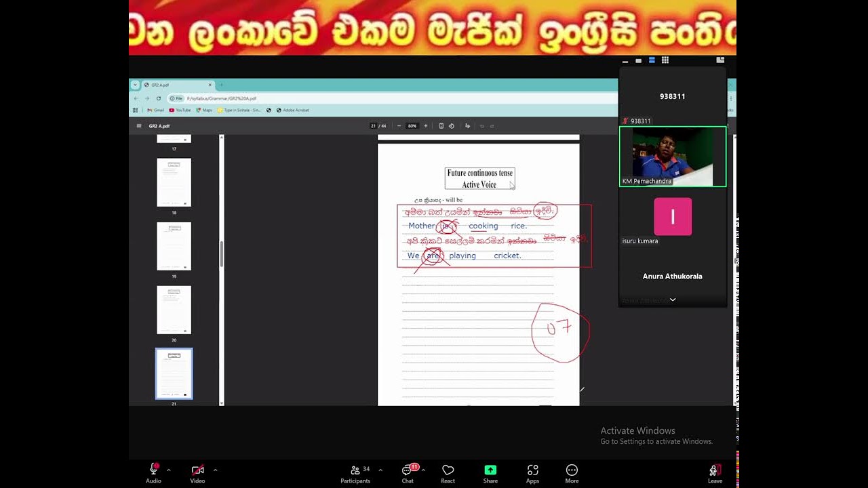The height and width of the screenshot is (488, 868).
Task: Open the Zoom Chat panel
Action: [408, 473]
